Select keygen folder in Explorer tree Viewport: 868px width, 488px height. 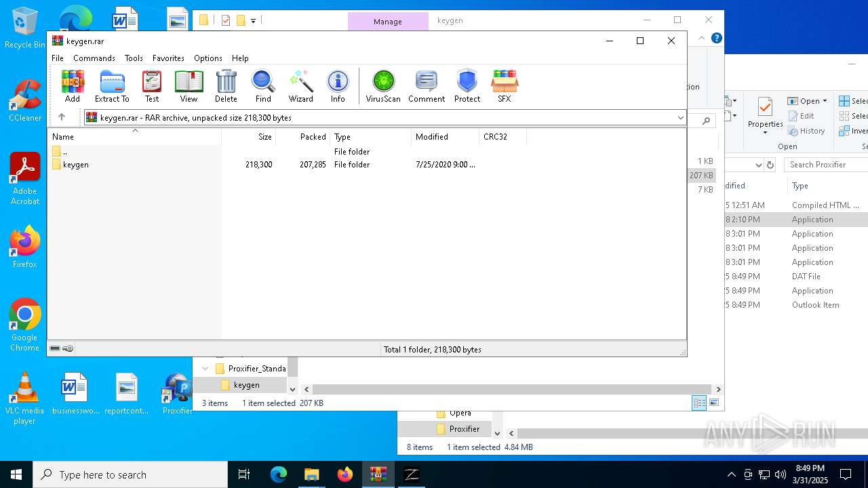247,385
